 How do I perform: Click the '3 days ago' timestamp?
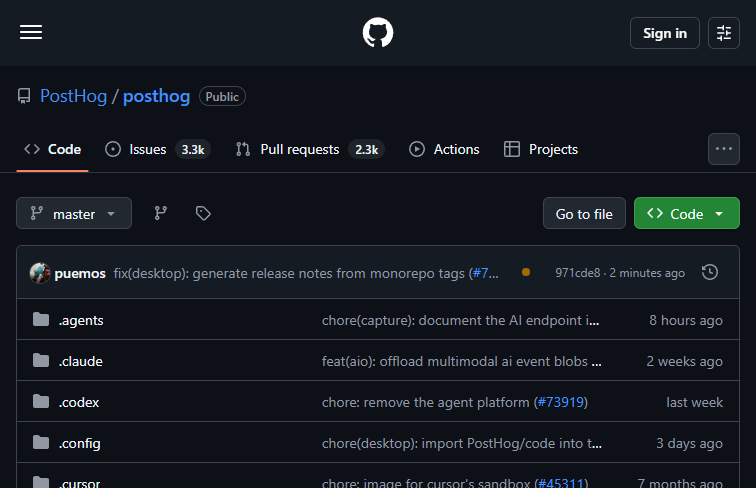click(689, 443)
